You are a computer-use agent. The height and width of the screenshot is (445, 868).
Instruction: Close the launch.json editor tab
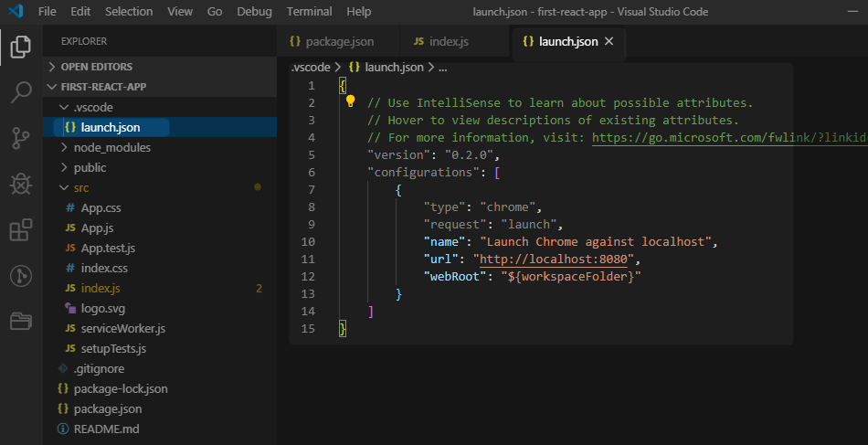tap(609, 41)
